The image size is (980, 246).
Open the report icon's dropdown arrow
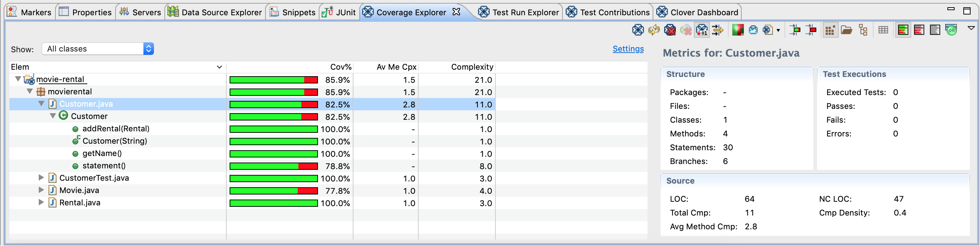(x=778, y=30)
